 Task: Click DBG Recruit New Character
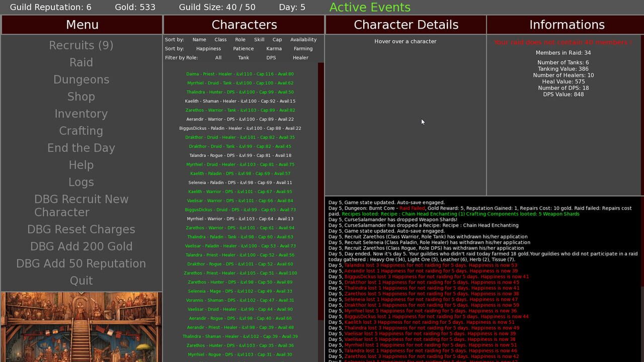tap(81, 206)
